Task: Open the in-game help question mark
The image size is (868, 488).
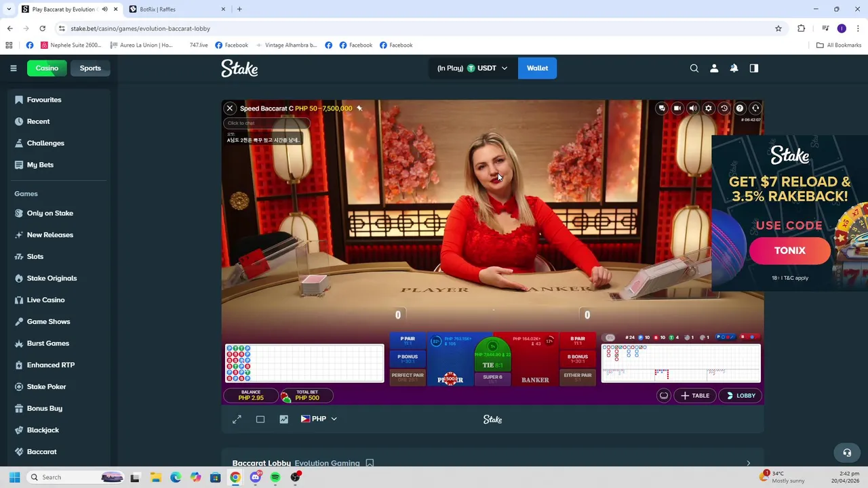Action: pos(740,108)
